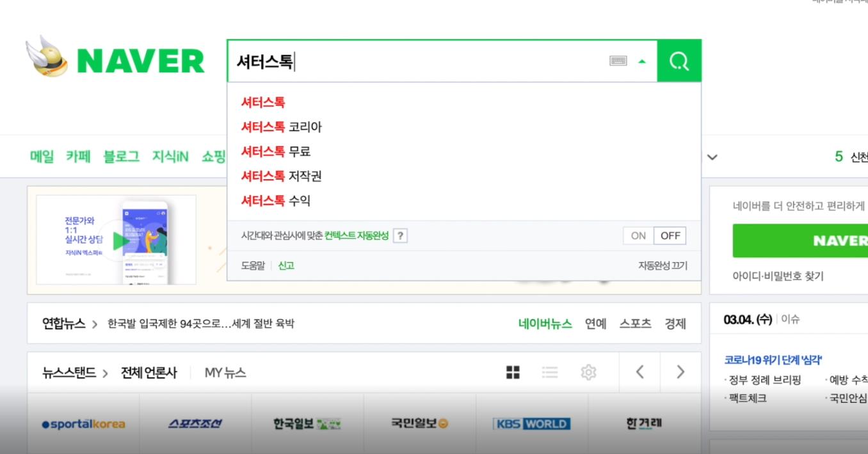Open the 지식iN menu item
Viewport: 868px width, 454px height.
(170, 157)
